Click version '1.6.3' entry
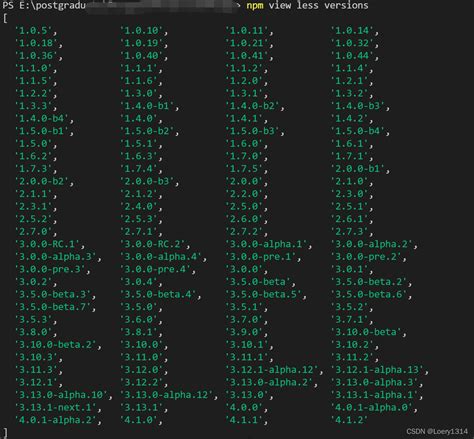 (x=139, y=156)
